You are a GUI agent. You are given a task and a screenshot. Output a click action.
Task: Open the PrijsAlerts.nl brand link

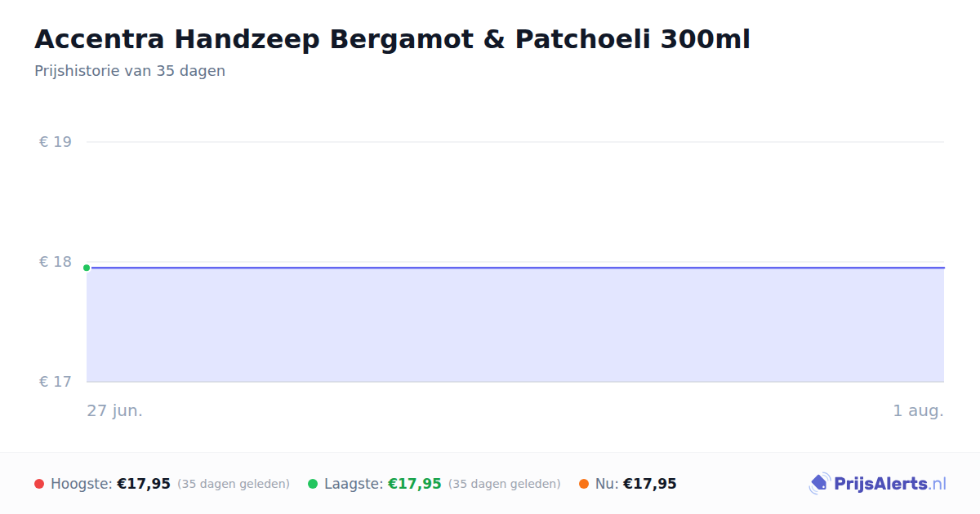pos(878,484)
